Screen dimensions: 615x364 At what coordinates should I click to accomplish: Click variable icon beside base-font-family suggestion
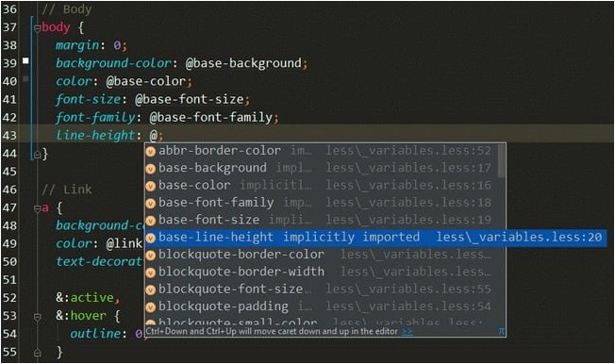tap(151, 203)
